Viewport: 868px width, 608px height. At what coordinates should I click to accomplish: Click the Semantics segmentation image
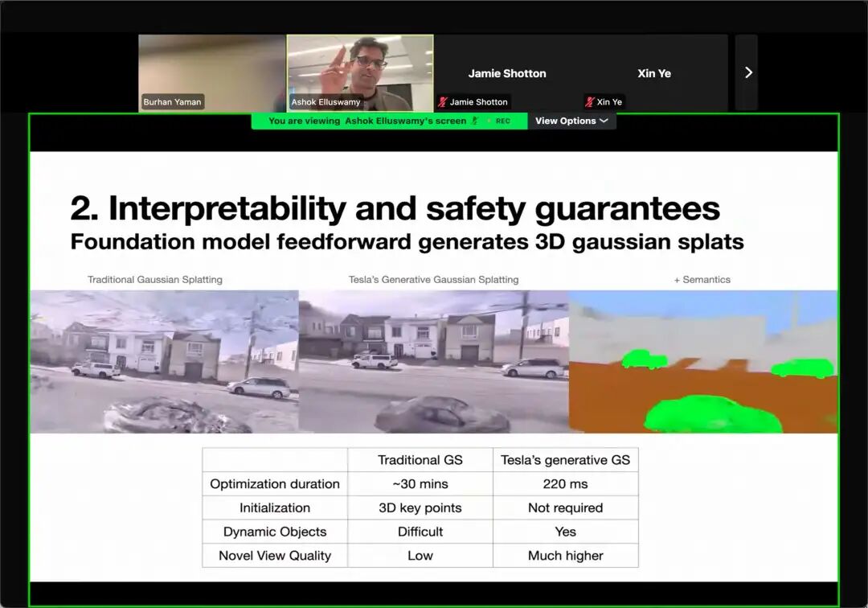703,362
